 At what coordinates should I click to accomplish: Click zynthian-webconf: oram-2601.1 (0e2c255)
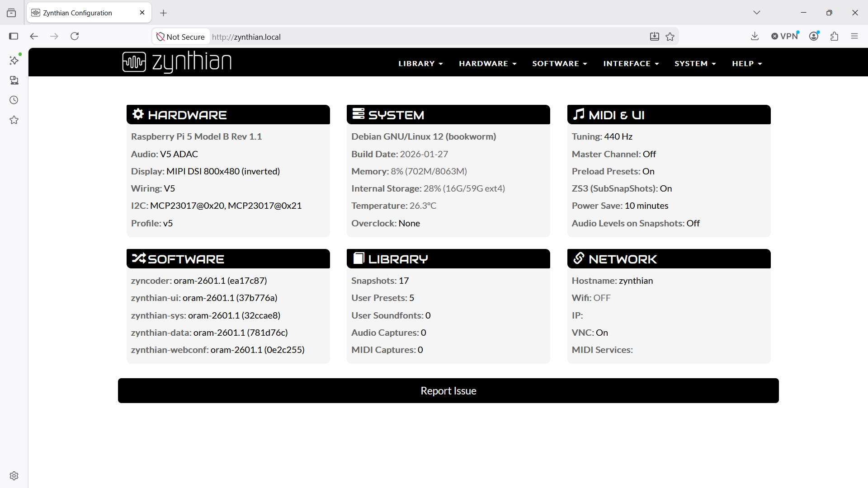click(x=217, y=350)
